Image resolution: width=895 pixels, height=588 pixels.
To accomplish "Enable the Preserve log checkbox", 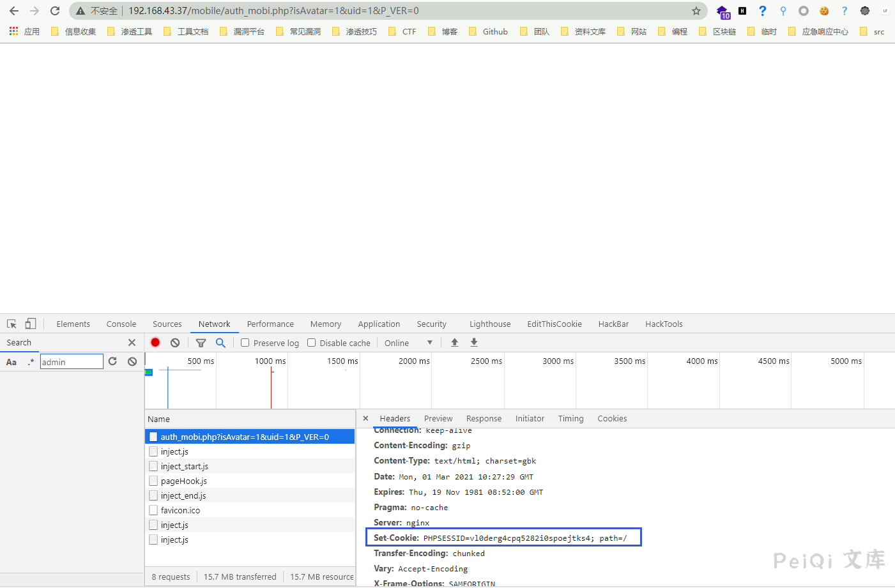I will pyautogui.click(x=245, y=343).
